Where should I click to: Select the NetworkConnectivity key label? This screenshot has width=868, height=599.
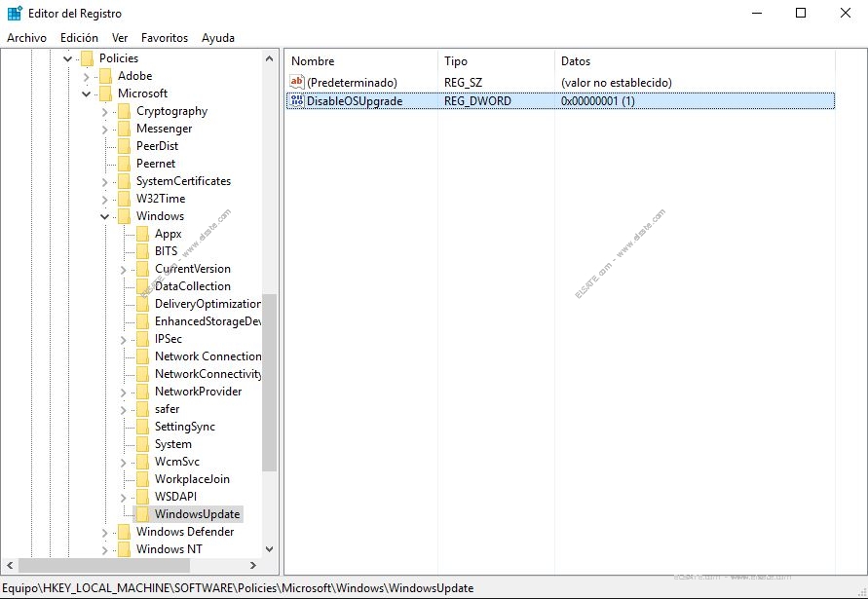208,374
